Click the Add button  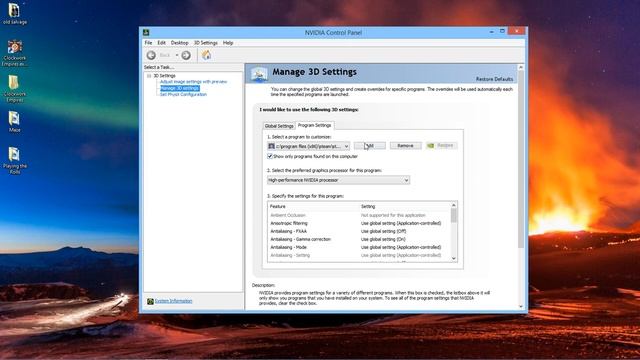point(370,146)
